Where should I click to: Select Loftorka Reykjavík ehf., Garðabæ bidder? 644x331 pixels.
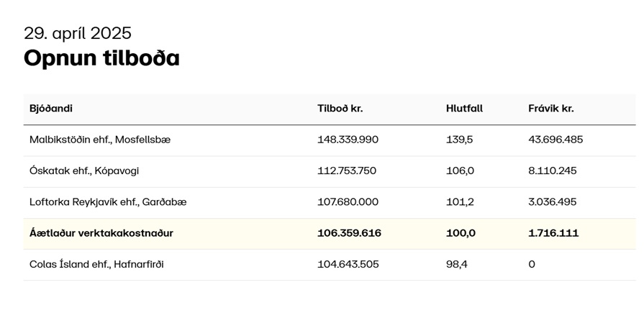(x=108, y=202)
